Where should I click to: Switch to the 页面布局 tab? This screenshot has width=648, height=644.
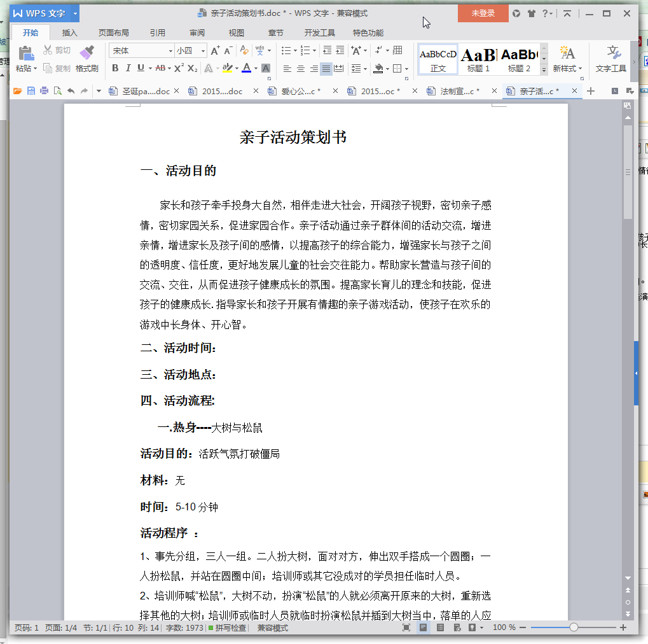pos(114,32)
